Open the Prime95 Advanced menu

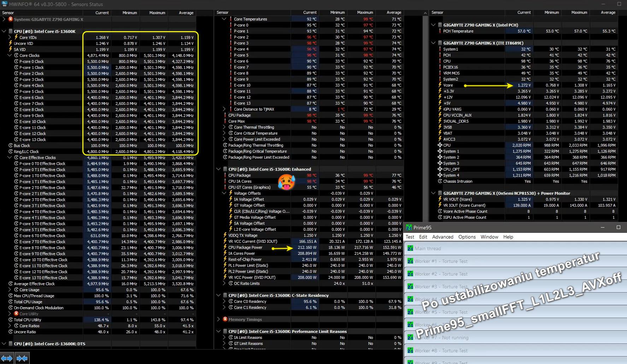(x=443, y=237)
